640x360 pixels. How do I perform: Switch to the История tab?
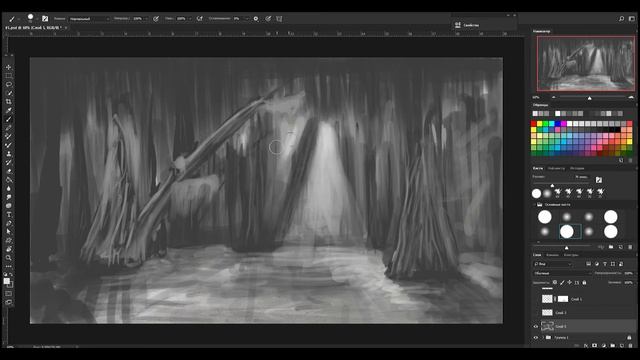pyautogui.click(x=577, y=168)
